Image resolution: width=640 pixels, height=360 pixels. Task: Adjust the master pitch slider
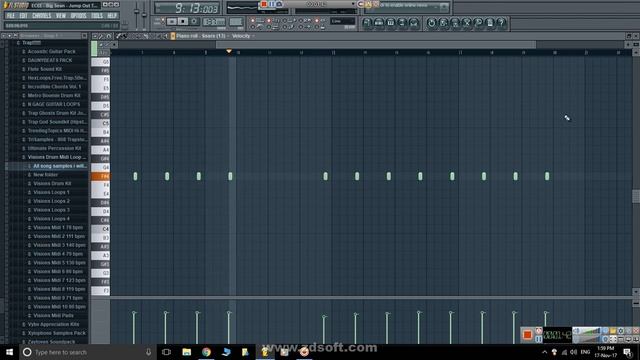(144, 14)
